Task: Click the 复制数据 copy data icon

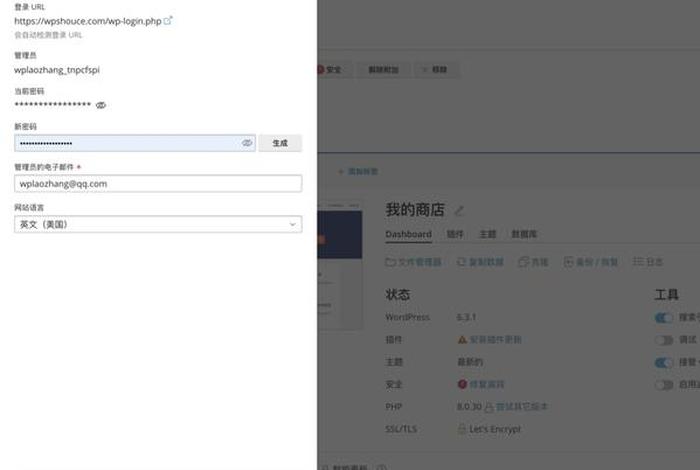Action: (461, 262)
